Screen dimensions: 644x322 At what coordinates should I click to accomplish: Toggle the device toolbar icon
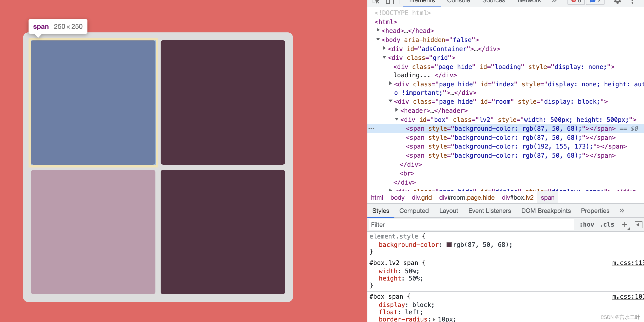click(x=390, y=2)
